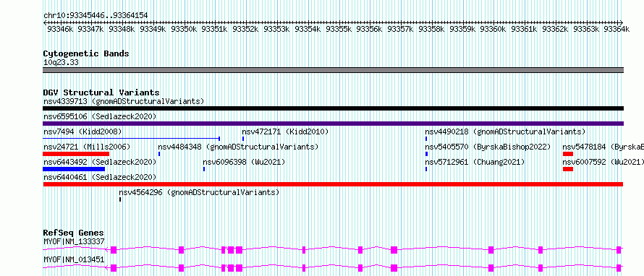Click the purple nsv6595106 variant bar
Image resolution: width=644 pixels, height=276 pixels.
click(333, 124)
